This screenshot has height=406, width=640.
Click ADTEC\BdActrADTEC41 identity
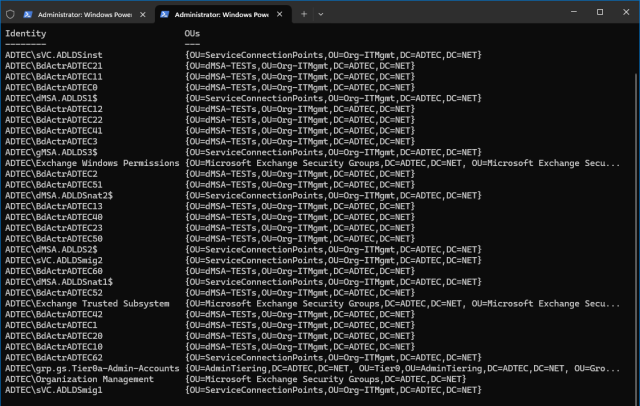pyautogui.click(x=53, y=131)
